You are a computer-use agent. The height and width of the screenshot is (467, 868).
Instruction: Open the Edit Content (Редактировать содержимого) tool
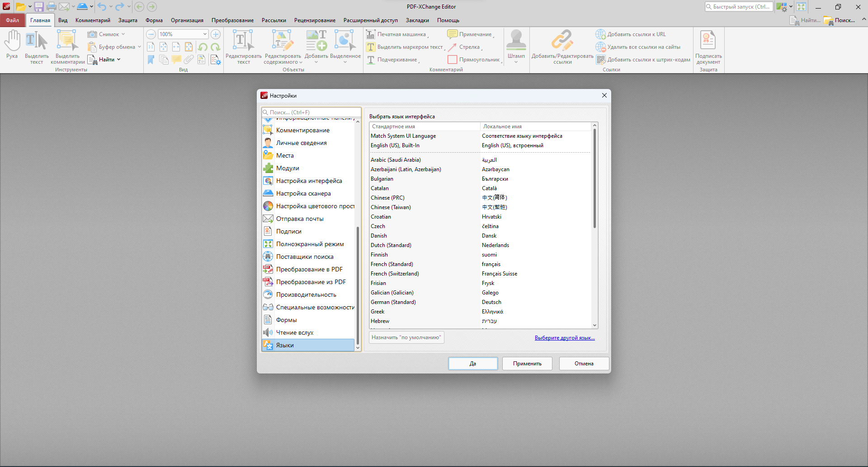283,47
